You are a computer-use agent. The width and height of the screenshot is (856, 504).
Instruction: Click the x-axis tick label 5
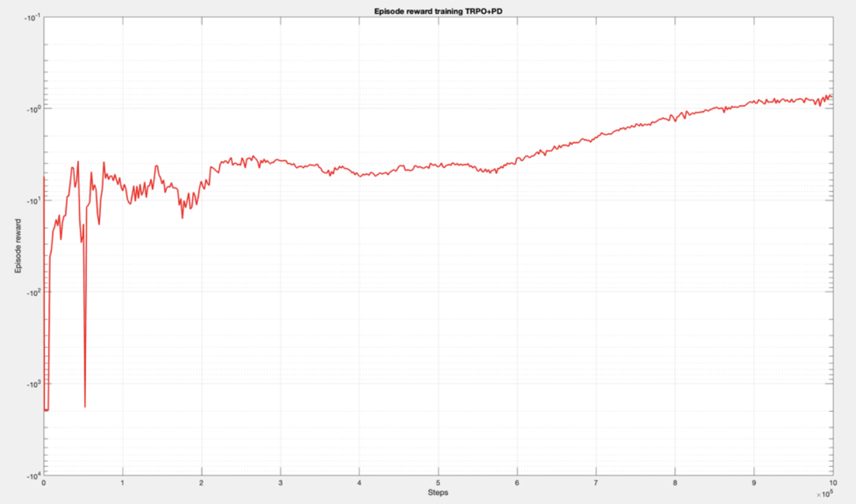(438, 483)
